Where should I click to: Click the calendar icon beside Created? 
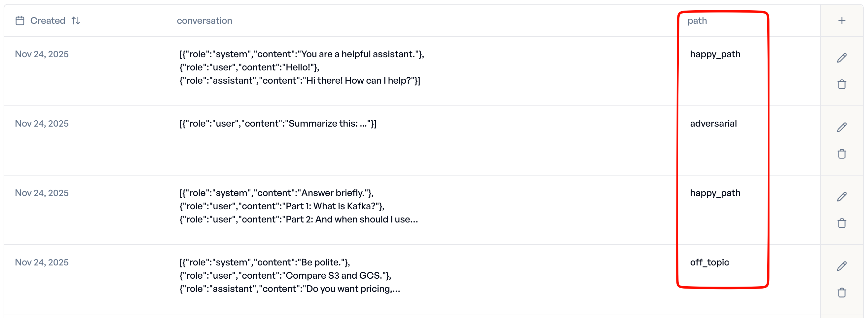20,20
